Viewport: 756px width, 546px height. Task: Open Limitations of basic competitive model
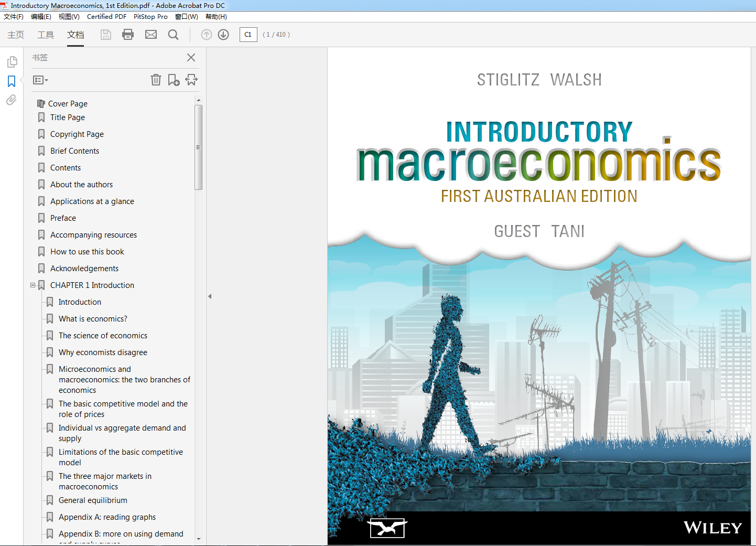pyautogui.click(x=121, y=457)
